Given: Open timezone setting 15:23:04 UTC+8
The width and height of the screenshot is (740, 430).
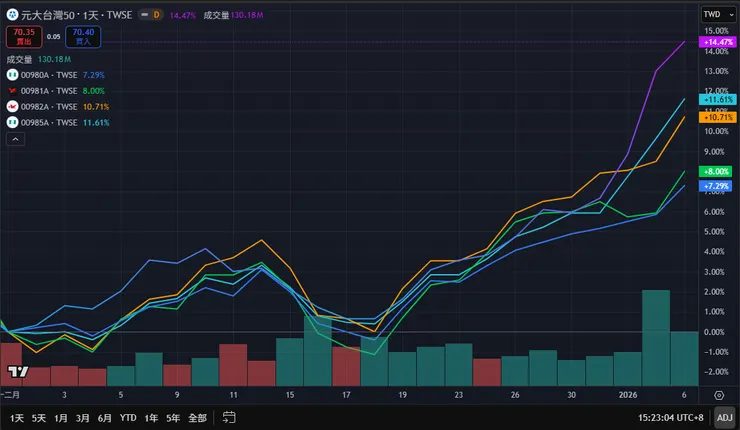Looking at the screenshot, I should click(x=671, y=418).
